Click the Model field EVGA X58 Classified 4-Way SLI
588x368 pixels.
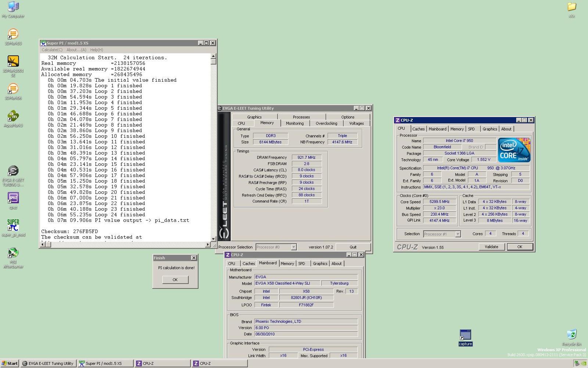click(x=287, y=283)
